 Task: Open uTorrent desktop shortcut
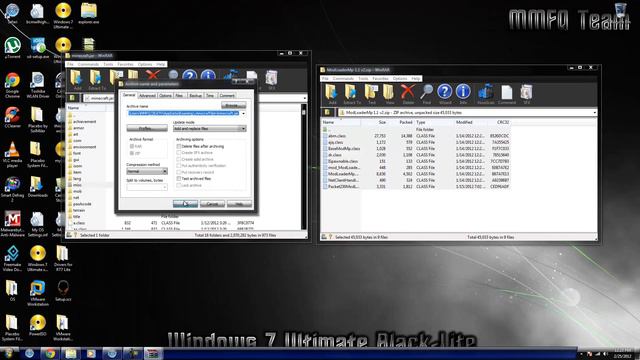pyautogui.click(x=12, y=48)
